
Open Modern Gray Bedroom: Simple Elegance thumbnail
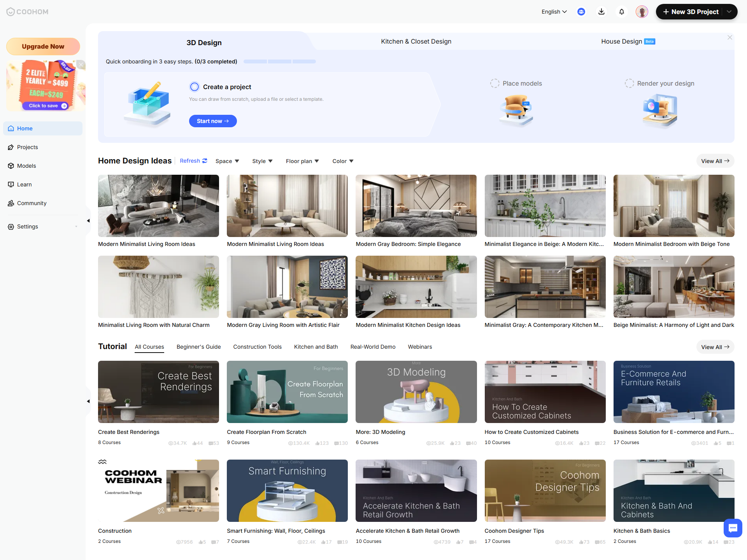point(416,206)
